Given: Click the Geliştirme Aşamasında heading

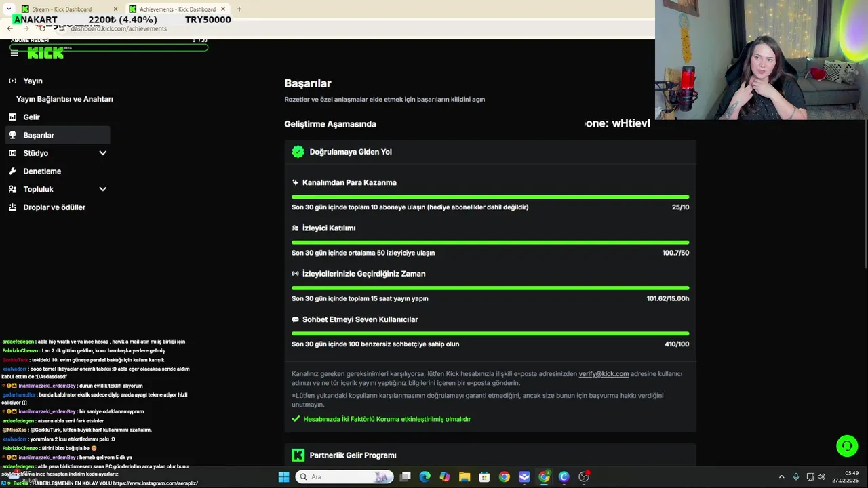Looking at the screenshot, I should pyautogui.click(x=330, y=124).
